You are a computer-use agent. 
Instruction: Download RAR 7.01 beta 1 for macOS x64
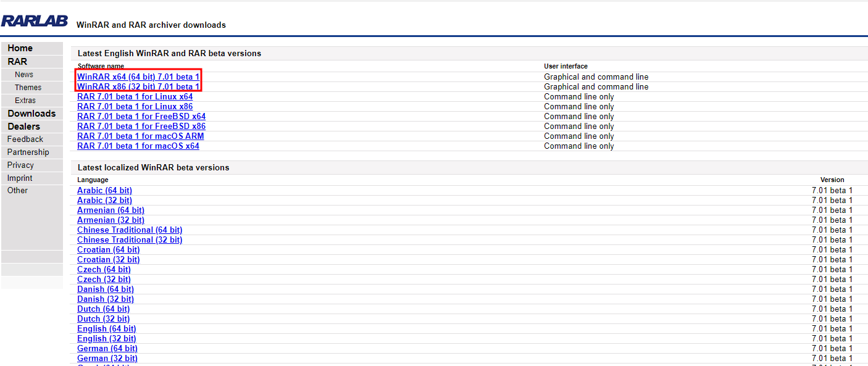(138, 146)
